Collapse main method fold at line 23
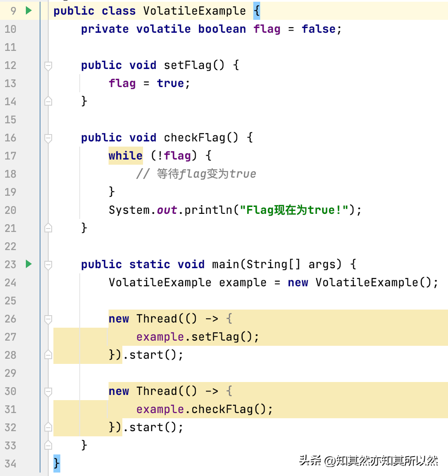This screenshot has height=476, width=448. tap(48, 265)
